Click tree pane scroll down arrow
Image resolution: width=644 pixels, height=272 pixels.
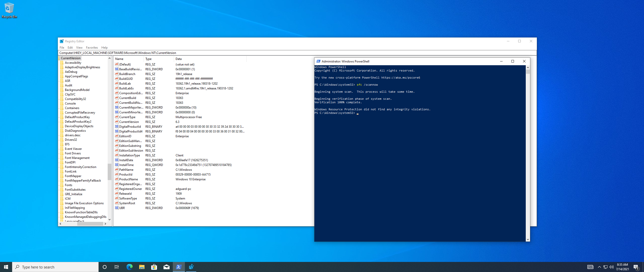pos(109,220)
